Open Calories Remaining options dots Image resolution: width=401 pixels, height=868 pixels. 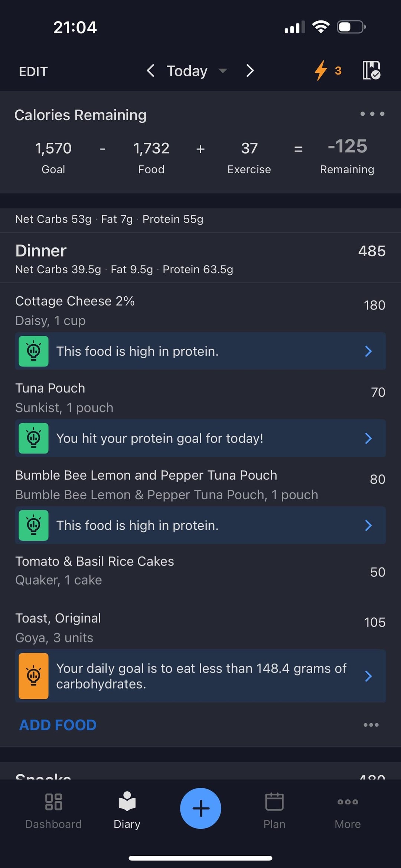coord(372,114)
